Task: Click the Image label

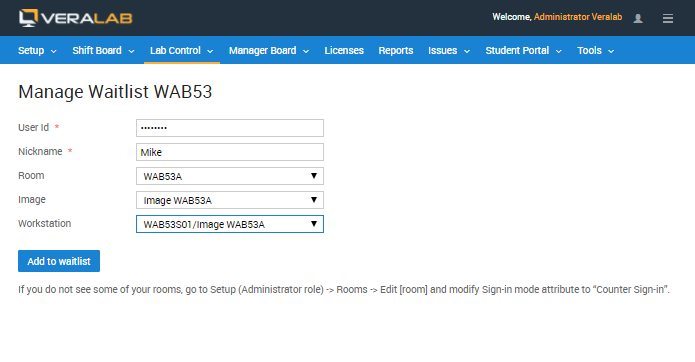Action: (32, 199)
